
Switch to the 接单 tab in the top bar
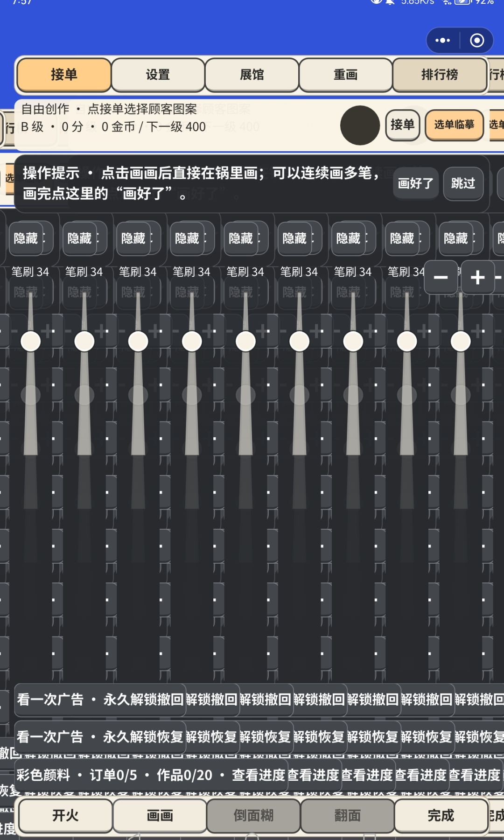64,75
